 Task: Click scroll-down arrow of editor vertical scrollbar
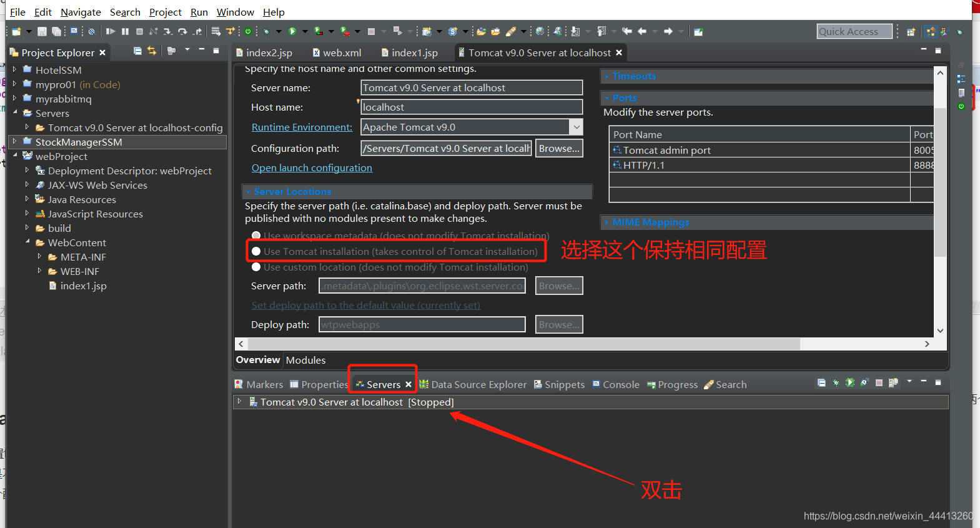click(940, 331)
